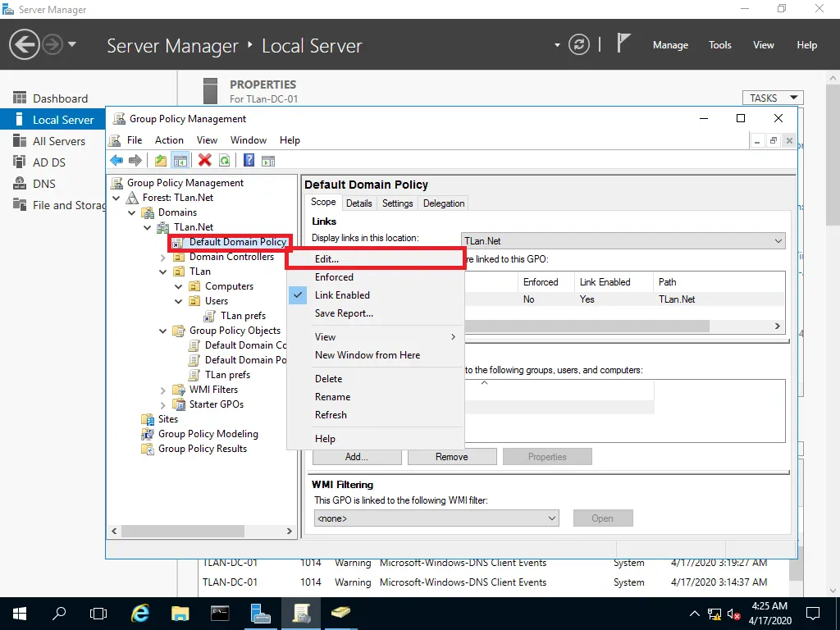Collapse the Forest: TLan.Net tree node
The width and height of the screenshot is (840, 630).
(x=116, y=198)
